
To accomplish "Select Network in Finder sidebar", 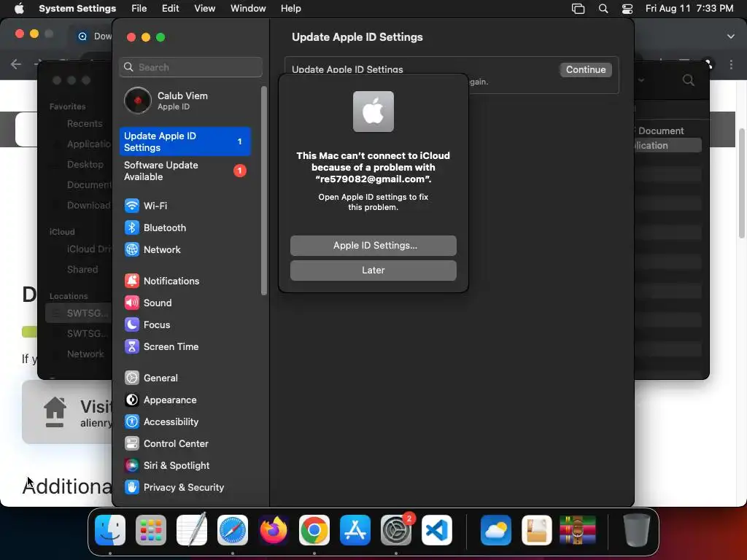I will point(85,354).
